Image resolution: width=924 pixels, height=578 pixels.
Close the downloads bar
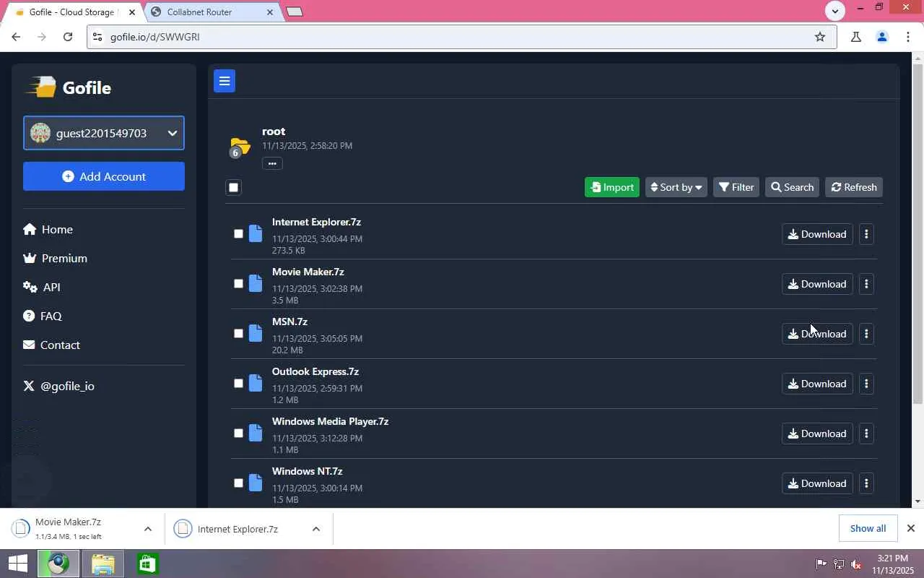911,528
